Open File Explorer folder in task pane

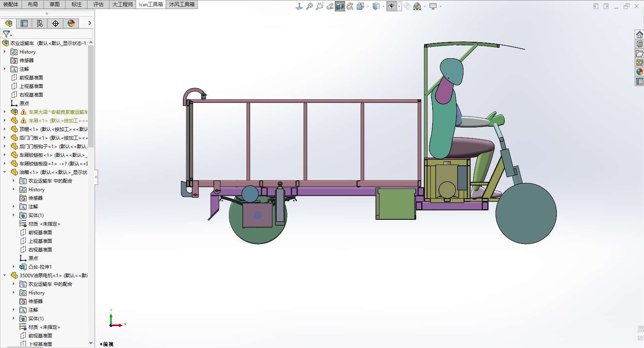click(639, 53)
